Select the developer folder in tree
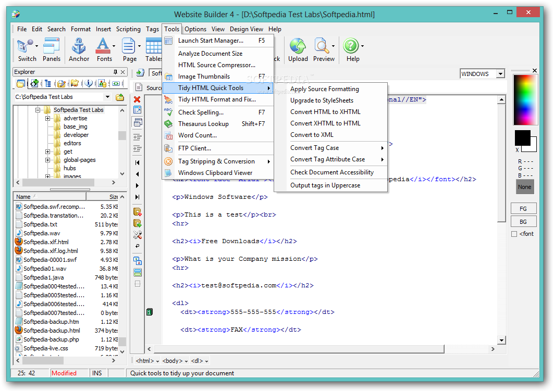Screen dimensions: 554x392 [76, 135]
